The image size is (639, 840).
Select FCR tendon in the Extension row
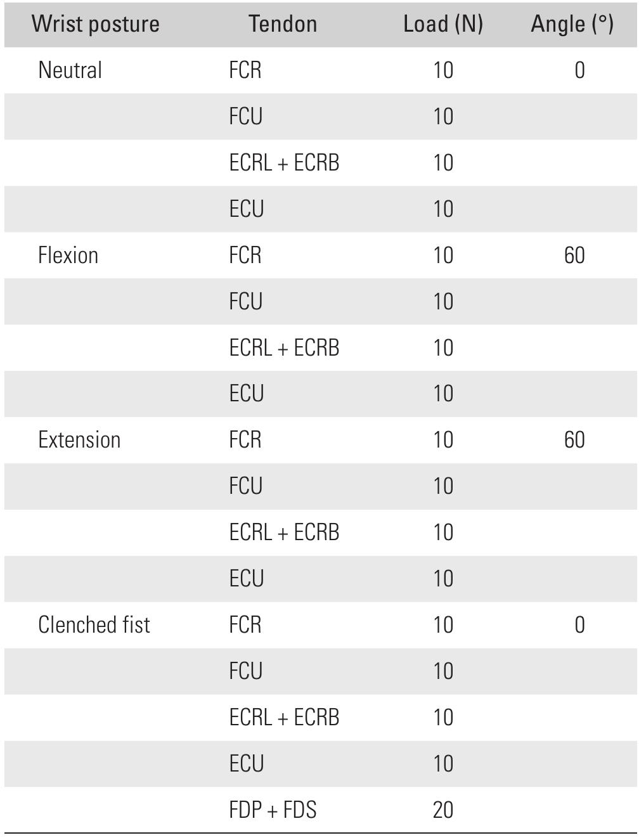click(x=245, y=440)
